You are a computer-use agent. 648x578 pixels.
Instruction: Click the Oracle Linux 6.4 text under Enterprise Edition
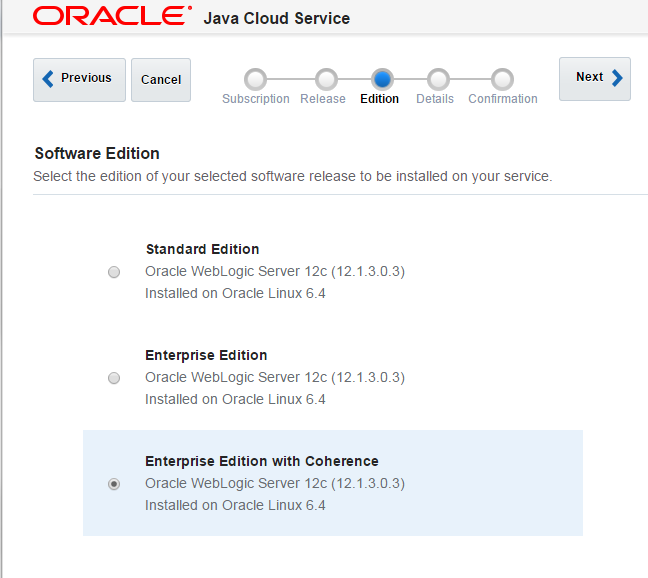(235, 400)
